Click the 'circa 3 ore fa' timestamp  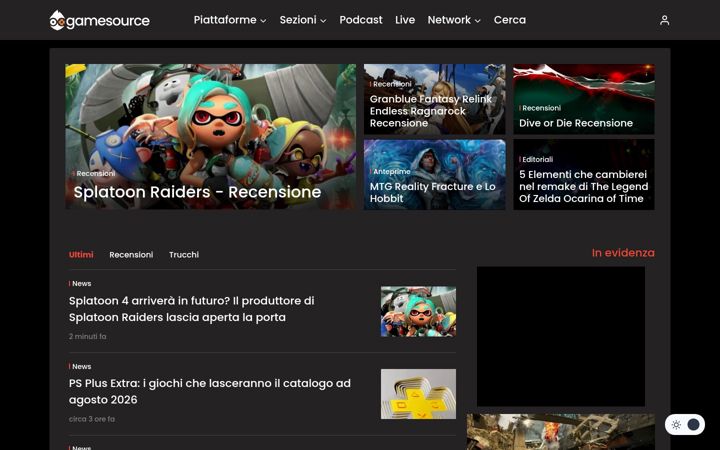tap(92, 419)
